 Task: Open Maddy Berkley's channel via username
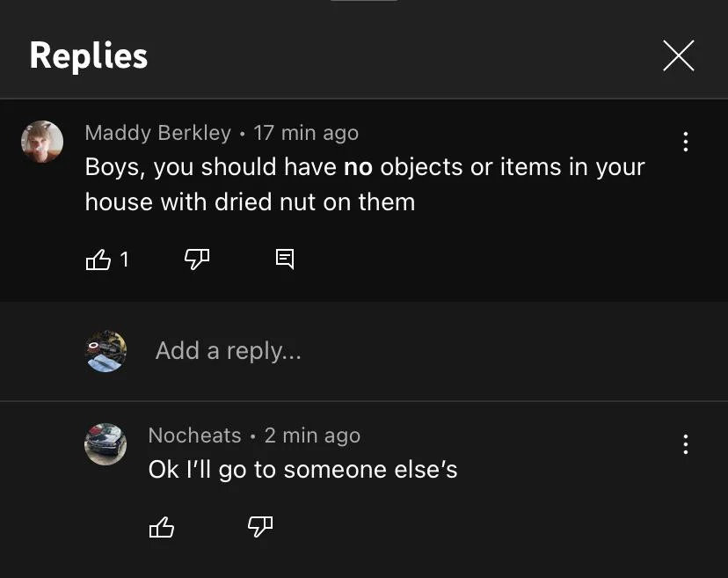[157, 133]
